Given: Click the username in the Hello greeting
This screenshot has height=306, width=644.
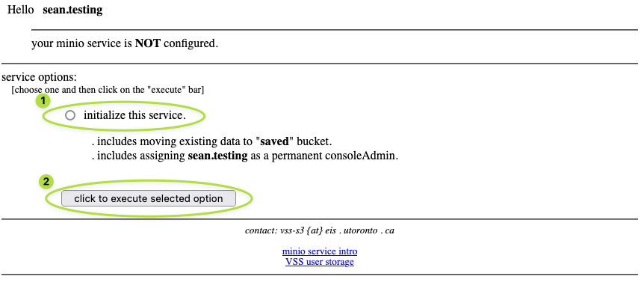Looking at the screenshot, I should 72,11.
